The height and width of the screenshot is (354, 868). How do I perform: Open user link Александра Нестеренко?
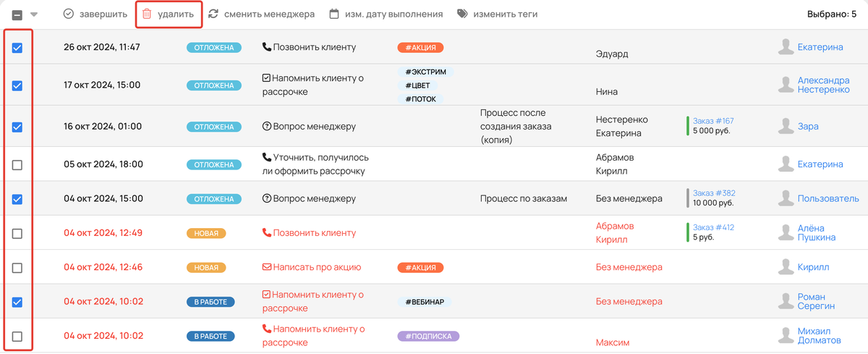pyautogui.click(x=824, y=85)
